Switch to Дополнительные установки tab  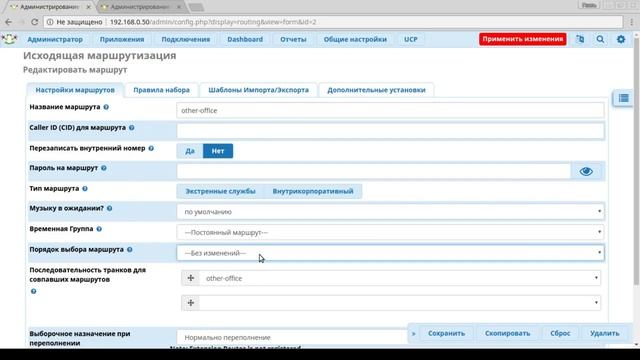[376, 90]
